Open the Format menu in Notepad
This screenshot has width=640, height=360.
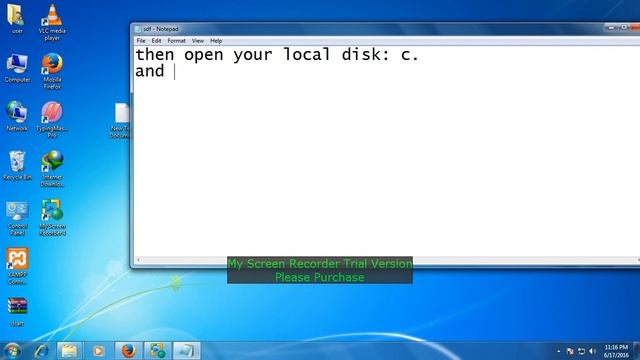pos(176,41)
